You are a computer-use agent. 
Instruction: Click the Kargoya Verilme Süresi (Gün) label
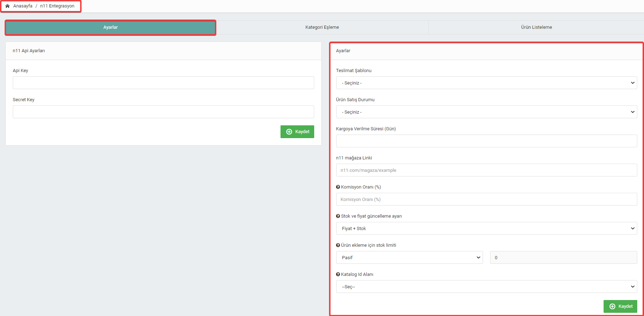[x=366, y=129]
